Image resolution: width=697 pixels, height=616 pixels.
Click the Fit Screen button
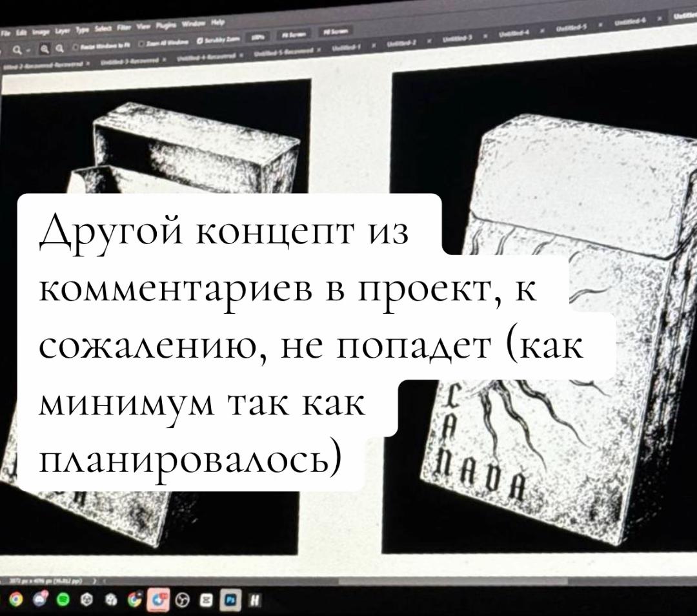293,34
